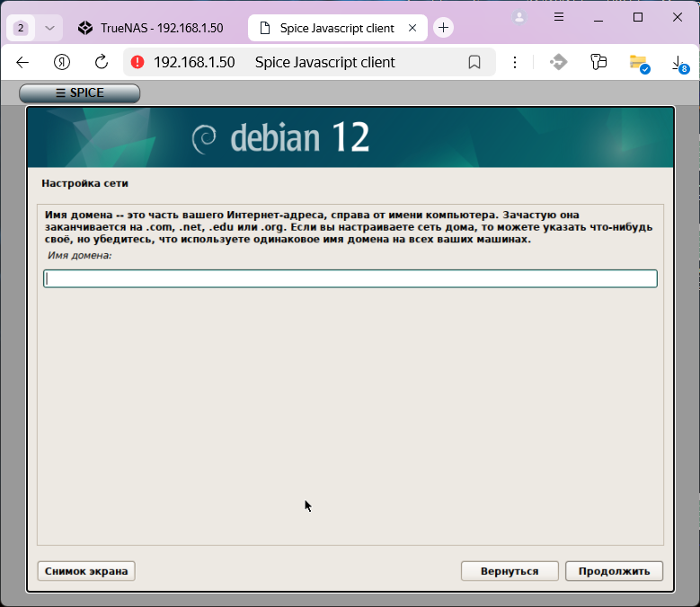This screenshot has height=607, width=700.
Task: Reload the page
Action: [x=102, y=62]
